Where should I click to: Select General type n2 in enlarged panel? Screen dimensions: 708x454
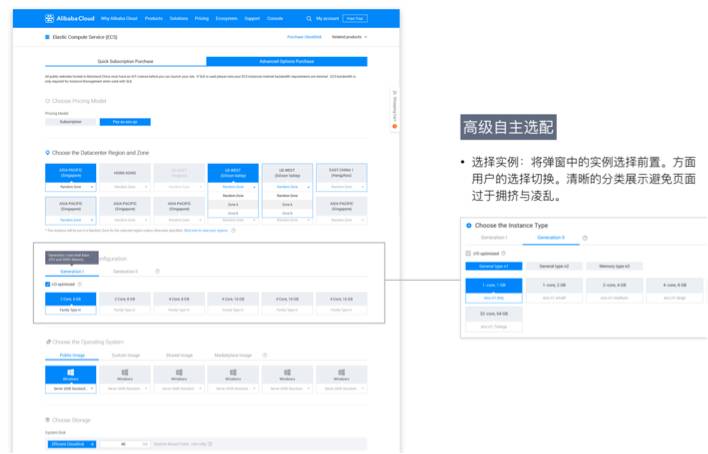click(554, 266)
